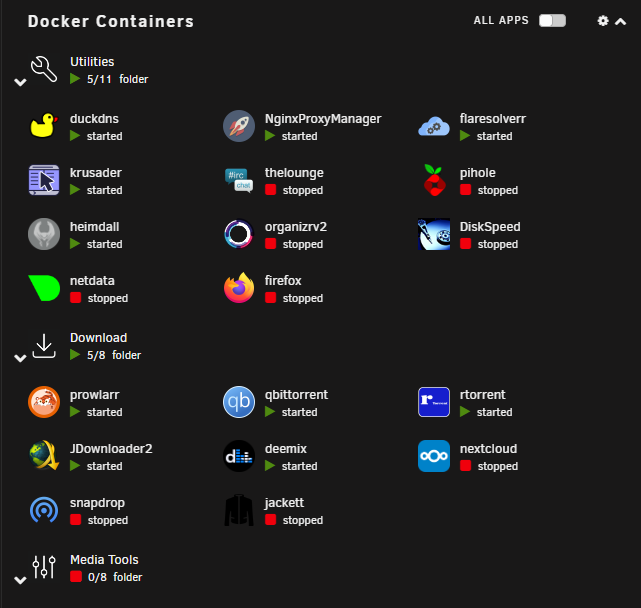Viewport: 641px width, 608px height.
Task: Select the nextcloud container icon
Action: 434,456
